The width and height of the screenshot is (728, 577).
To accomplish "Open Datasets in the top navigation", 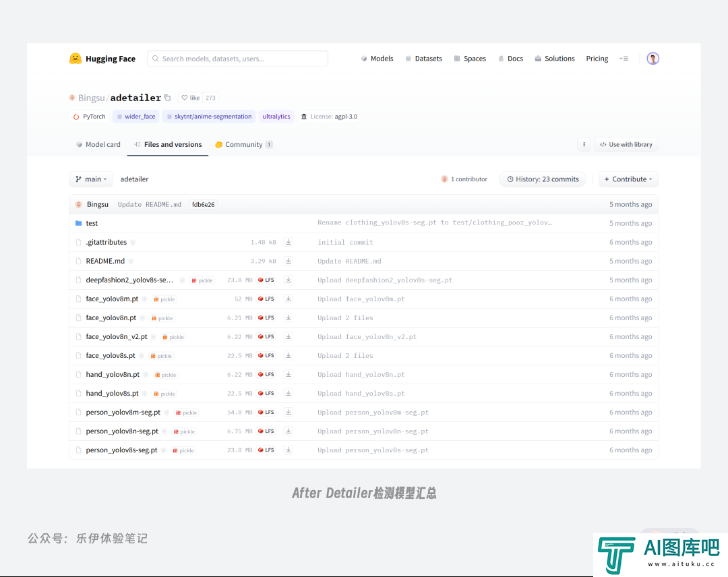I will click(424, 59).
